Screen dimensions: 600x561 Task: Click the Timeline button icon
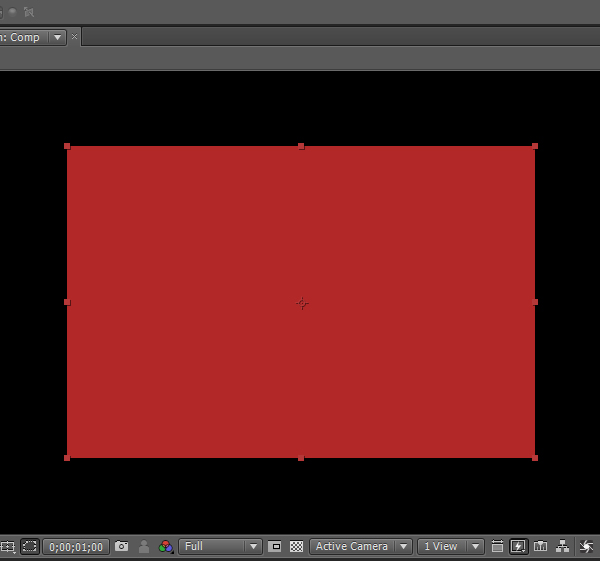coord(540,546)
